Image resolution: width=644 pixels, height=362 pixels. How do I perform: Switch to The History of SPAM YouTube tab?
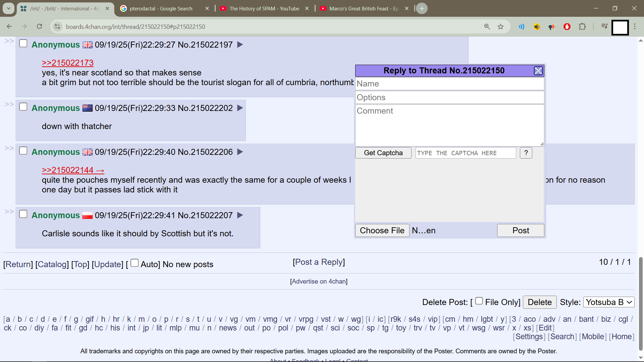[264, 9]
